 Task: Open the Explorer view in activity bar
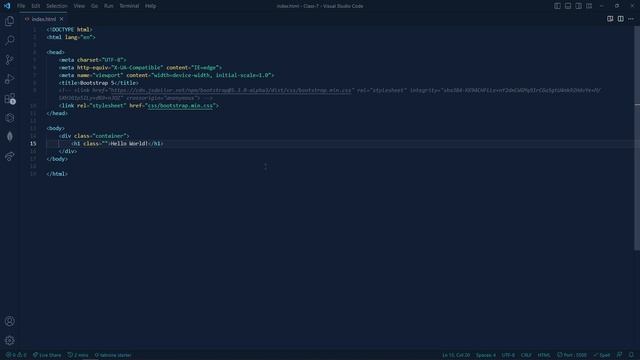click(9, 21)
